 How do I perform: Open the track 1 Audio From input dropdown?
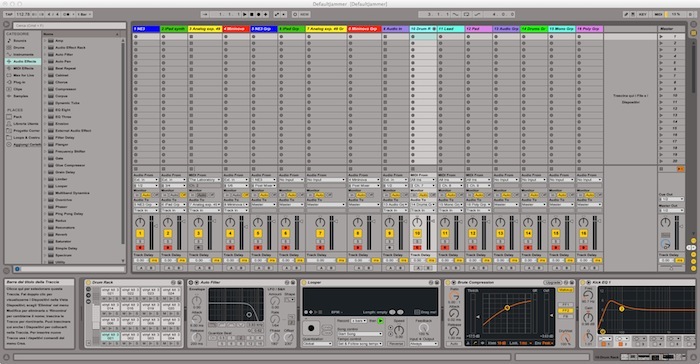[146, 180]
